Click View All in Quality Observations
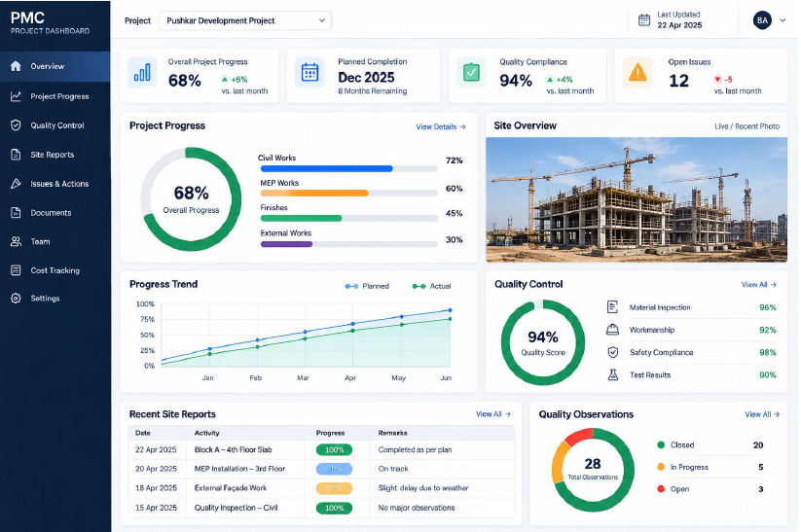 click(x=762, y=414)
